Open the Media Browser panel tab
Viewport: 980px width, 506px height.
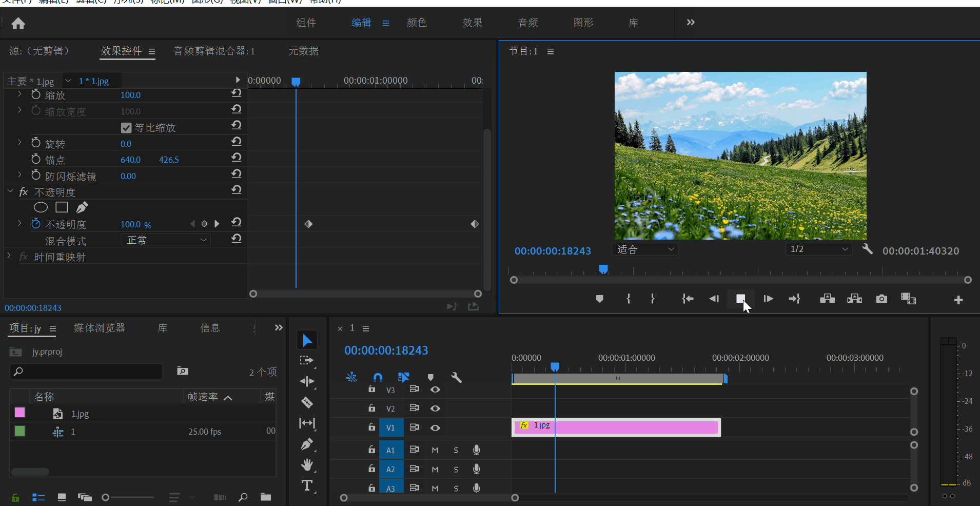(x=100, y=328)
